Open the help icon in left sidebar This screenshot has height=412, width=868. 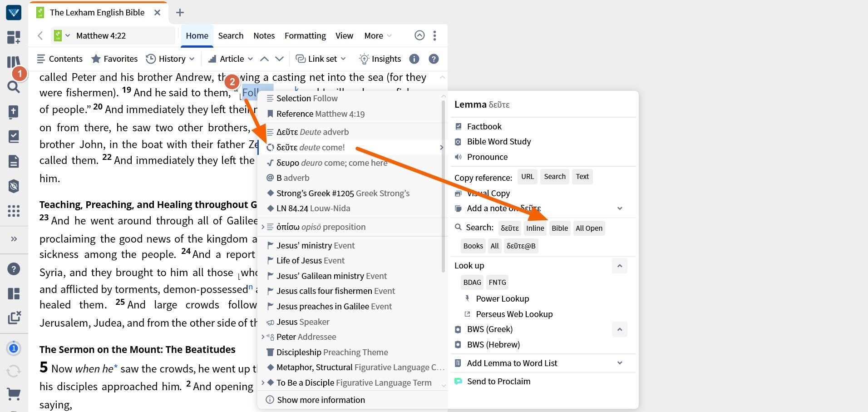click(14, 269)
